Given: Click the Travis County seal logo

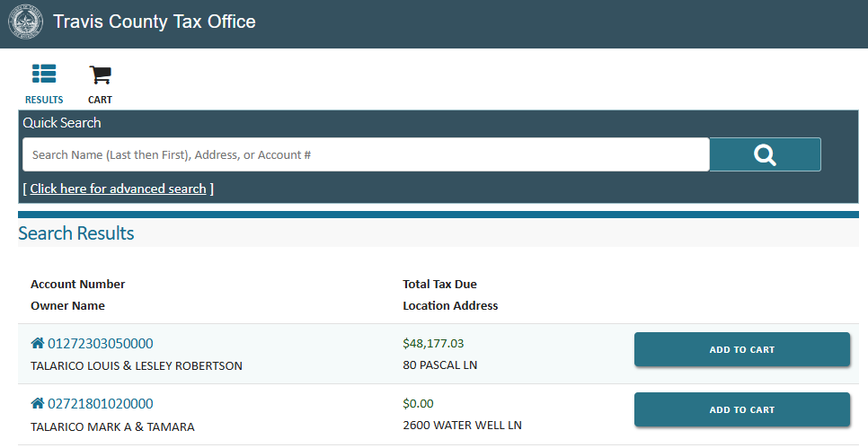Looking at the screenshot, I should coord(25,22).
